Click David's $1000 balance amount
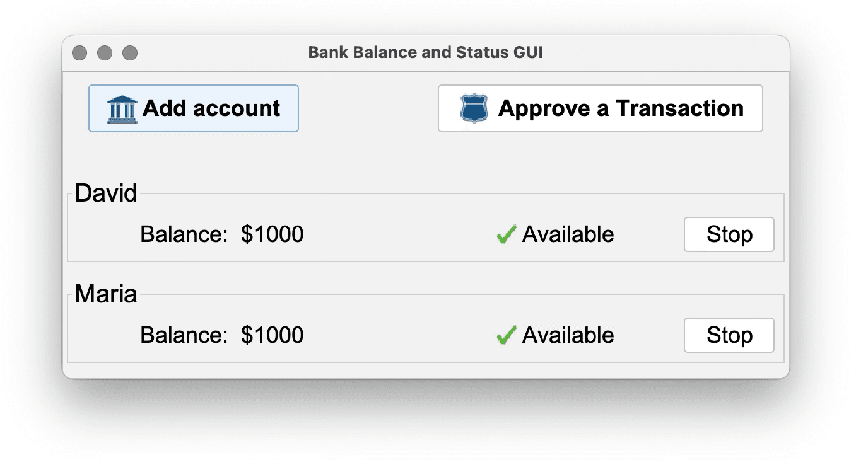The image size is (868, 460). pos(272,234)
